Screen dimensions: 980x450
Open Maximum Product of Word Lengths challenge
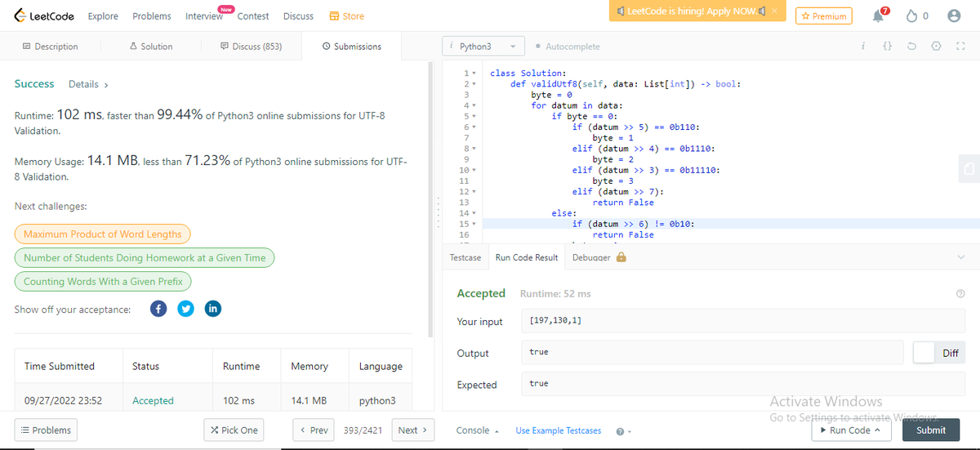point(103,234)
